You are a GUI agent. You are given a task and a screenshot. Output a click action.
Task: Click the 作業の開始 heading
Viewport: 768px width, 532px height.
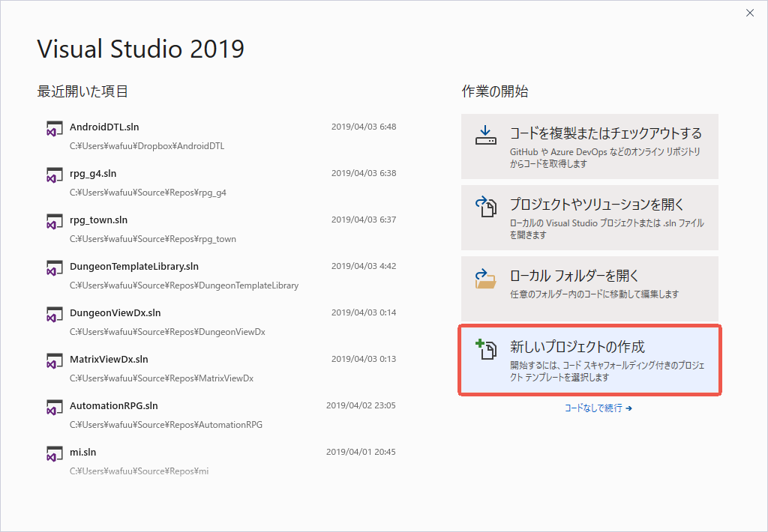[x=495, y=91]
